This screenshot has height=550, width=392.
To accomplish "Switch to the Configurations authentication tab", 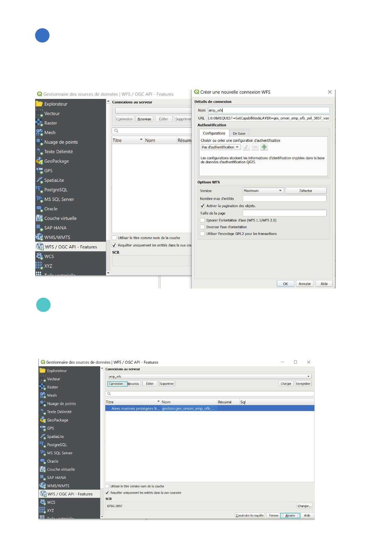I will click(214, 133).
